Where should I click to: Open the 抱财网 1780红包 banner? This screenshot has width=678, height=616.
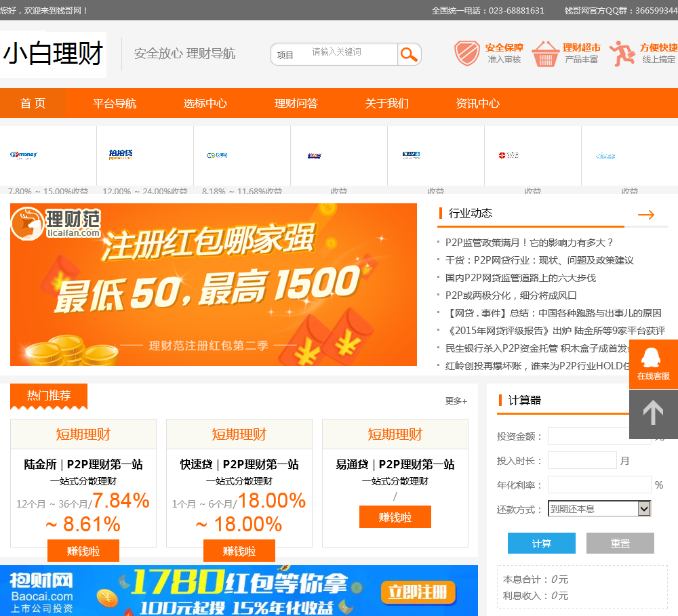(x=239, y=590)
